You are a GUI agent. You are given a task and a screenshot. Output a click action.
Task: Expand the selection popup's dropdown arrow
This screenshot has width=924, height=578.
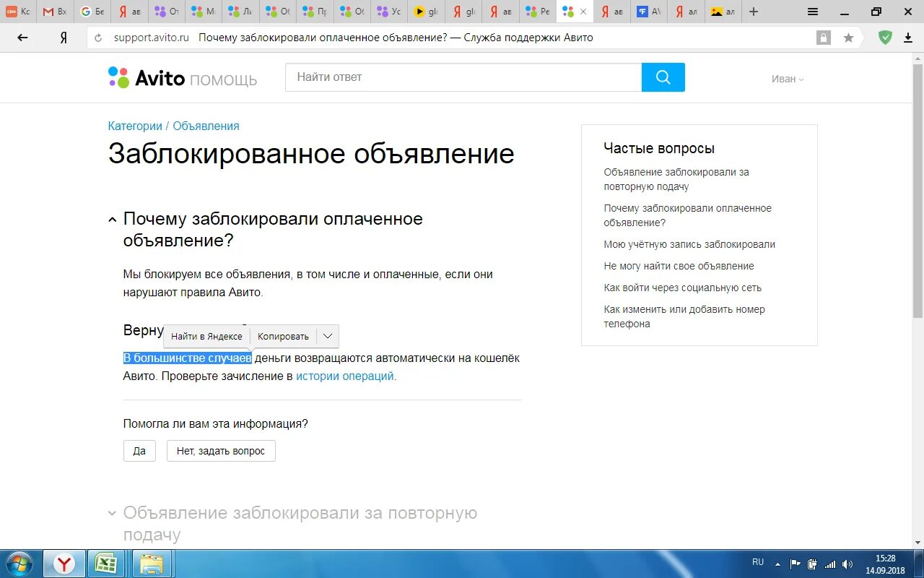[x=328, y=336]
